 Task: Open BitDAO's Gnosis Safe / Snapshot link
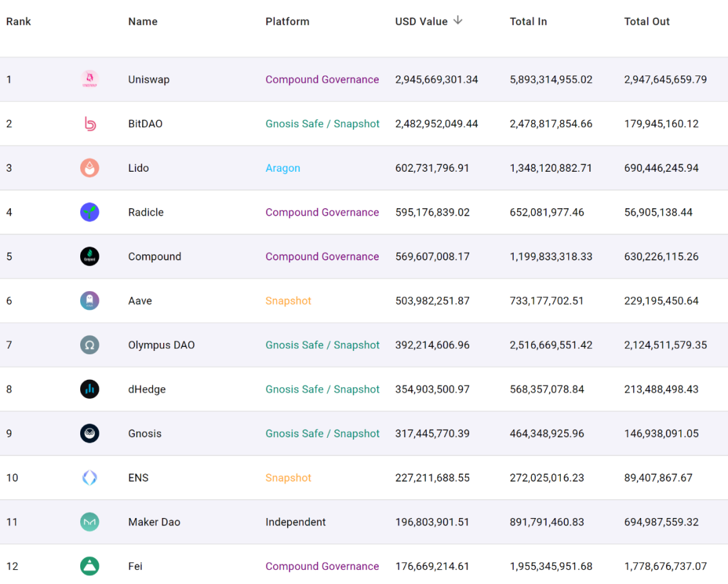322,124
